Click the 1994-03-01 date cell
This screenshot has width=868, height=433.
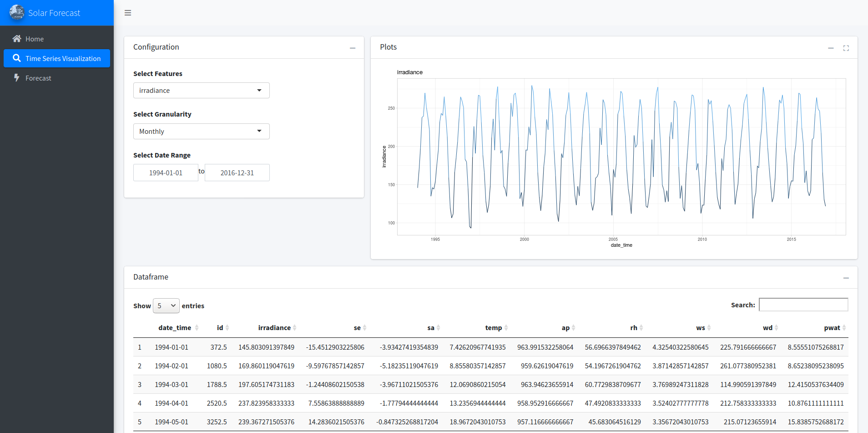[x=172, y=384]
